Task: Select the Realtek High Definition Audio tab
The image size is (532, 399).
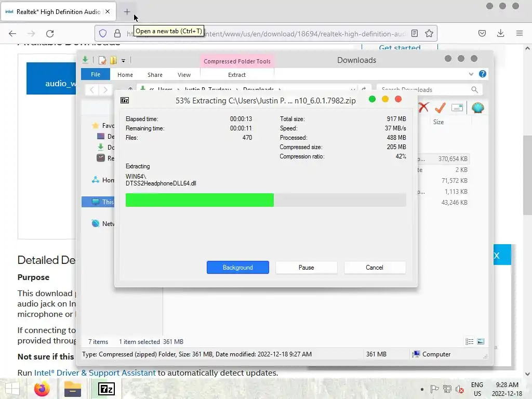Action: pos(58,12)
